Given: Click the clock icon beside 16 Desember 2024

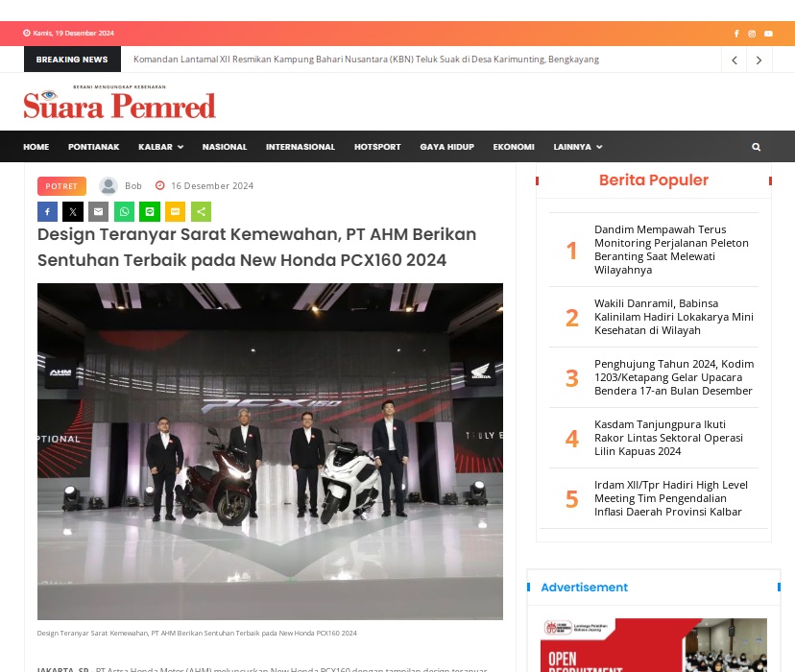Looking at the screenshot, I should click(x=159, y=185).
